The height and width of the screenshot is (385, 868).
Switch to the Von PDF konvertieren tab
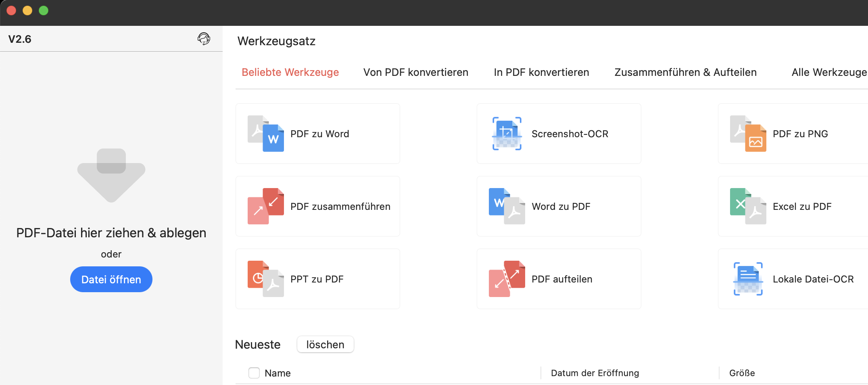click(x=415, y=72)
